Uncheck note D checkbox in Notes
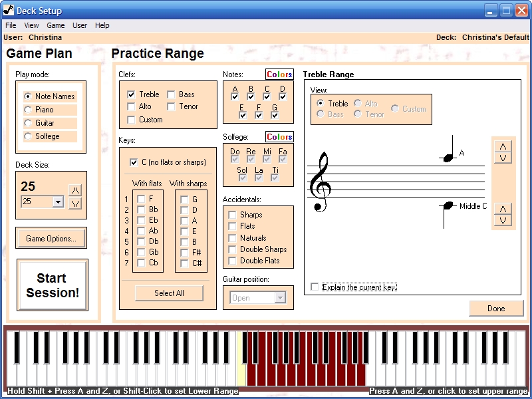The height and width of the screenshot is (399, 532). (283, 96)
